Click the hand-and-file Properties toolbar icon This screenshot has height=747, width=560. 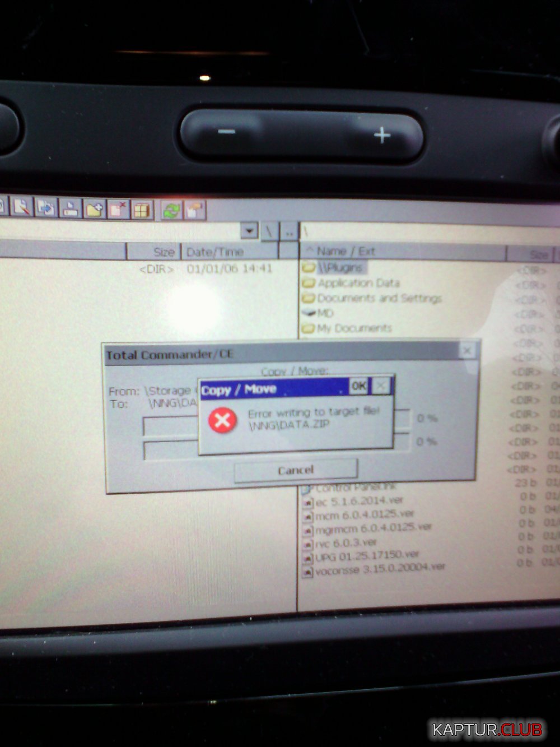click(x=195, y=211)
